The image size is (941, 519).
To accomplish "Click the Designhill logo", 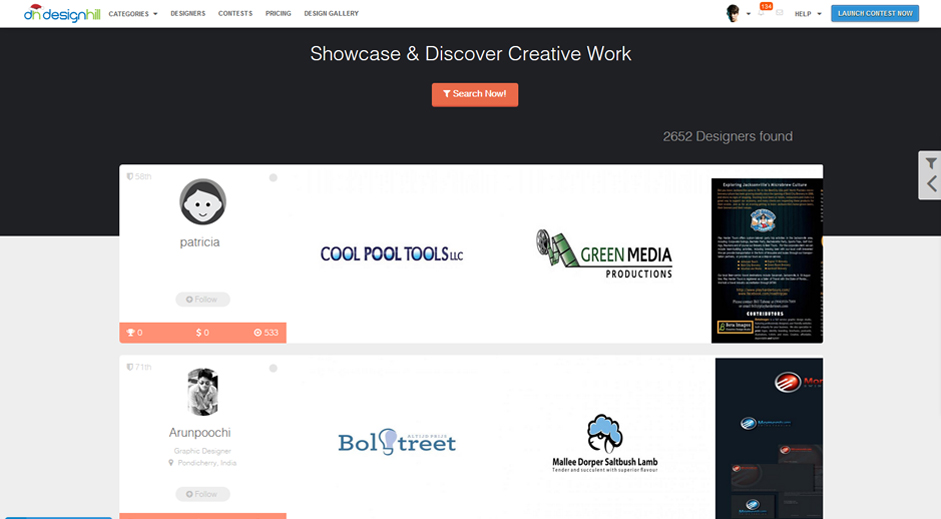I will pyautogui.click(x=62, y=13).
